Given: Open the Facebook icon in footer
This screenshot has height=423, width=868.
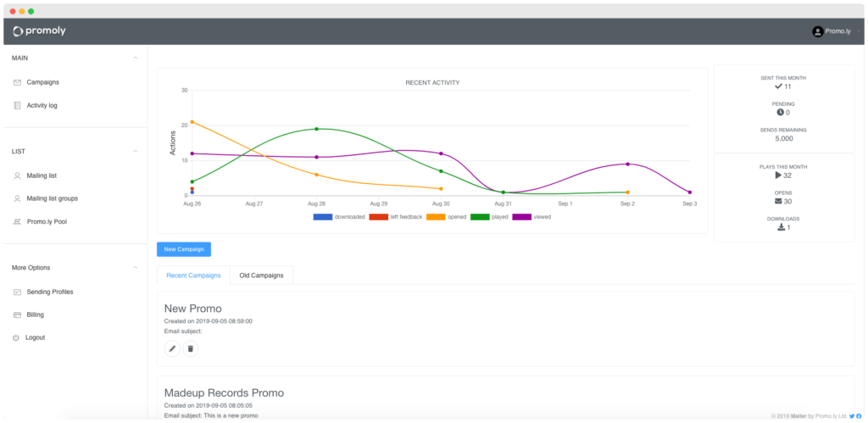Looking at the screenshot, I should click(860, 416).
